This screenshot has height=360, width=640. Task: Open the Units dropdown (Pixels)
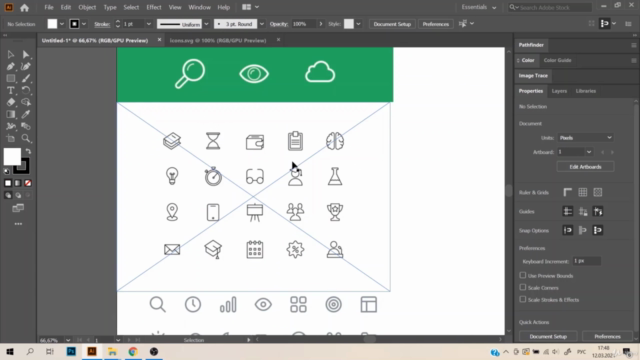coord(585,138)
